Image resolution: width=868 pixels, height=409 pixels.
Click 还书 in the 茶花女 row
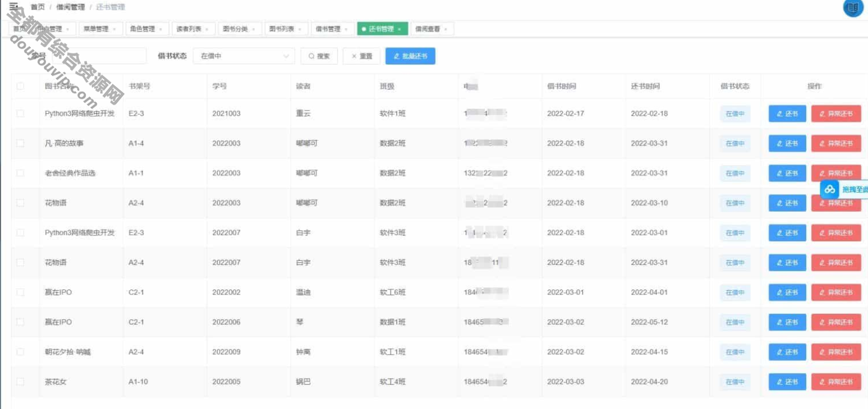pyautogui.click(x=787, y=382)
